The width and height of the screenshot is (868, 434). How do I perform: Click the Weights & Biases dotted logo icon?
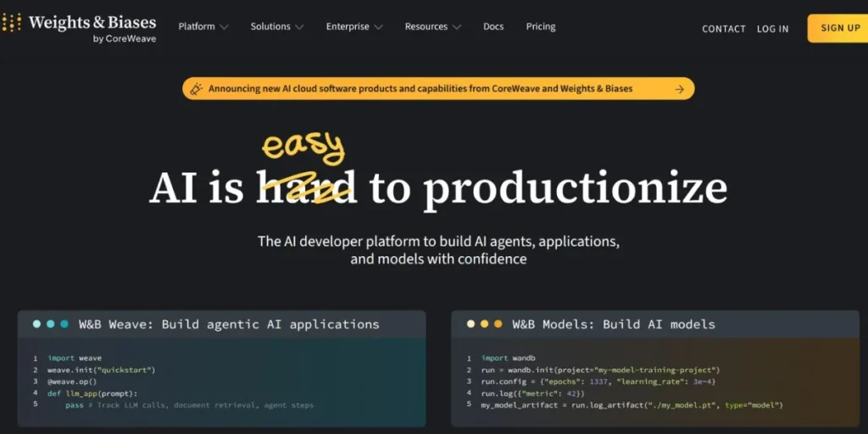point(11,23)
